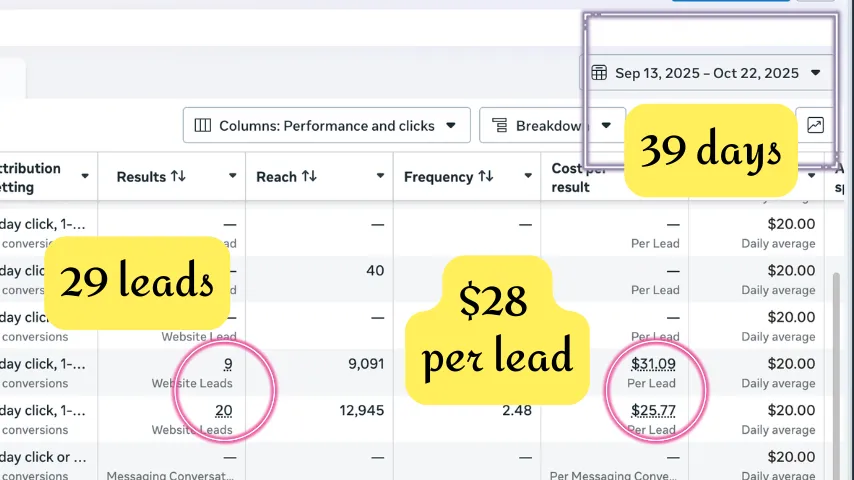Open the Sep 13 – Oct 22, 2025 date picker
854x480 pixels.
click(707, 73)
